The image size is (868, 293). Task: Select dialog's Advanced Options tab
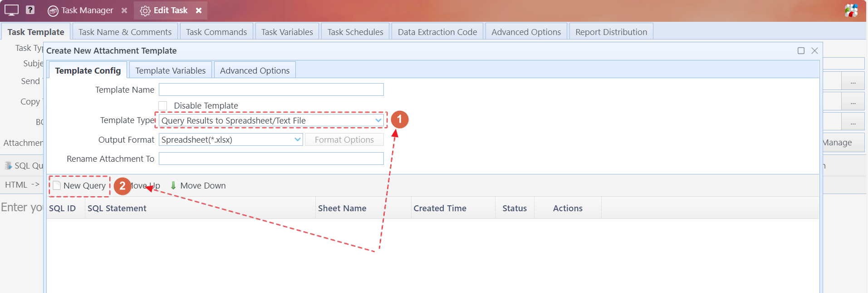coord(255,70)
